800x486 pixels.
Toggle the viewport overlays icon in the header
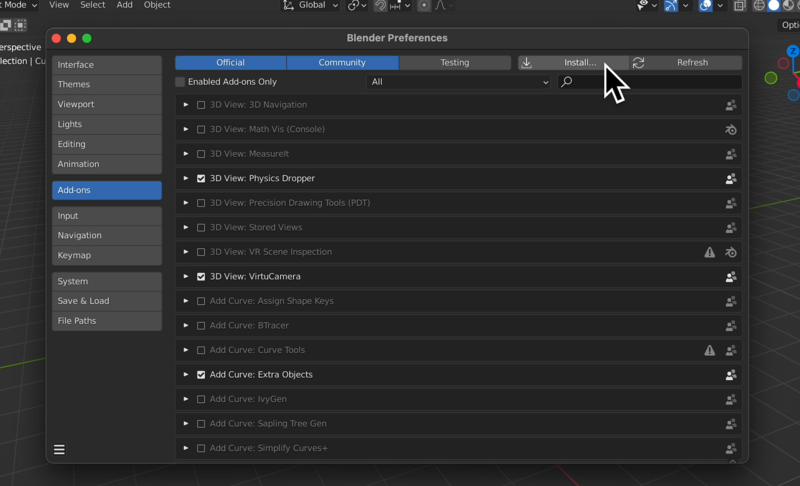coord(705,5)
